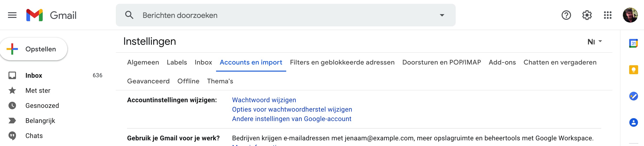
Task: Open Filters en geblokkeerde adressen tab
Action: coord(342,62)
